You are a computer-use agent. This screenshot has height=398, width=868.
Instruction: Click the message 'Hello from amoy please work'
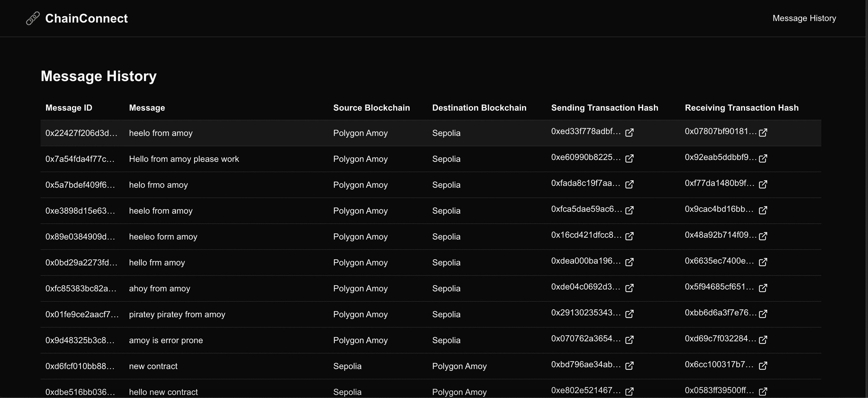tap(184, 159)
